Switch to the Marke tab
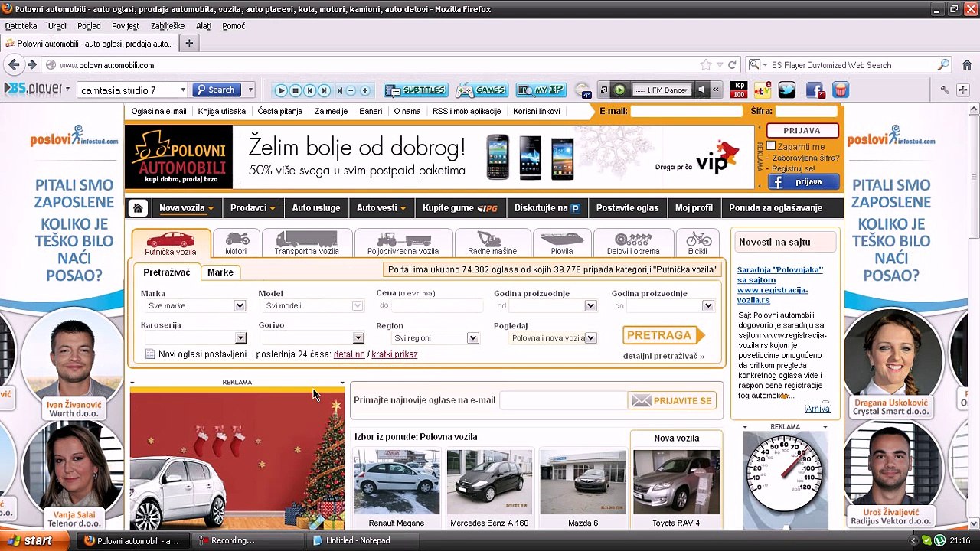Screen dimensions: 980x551 (x=220, y=272)
